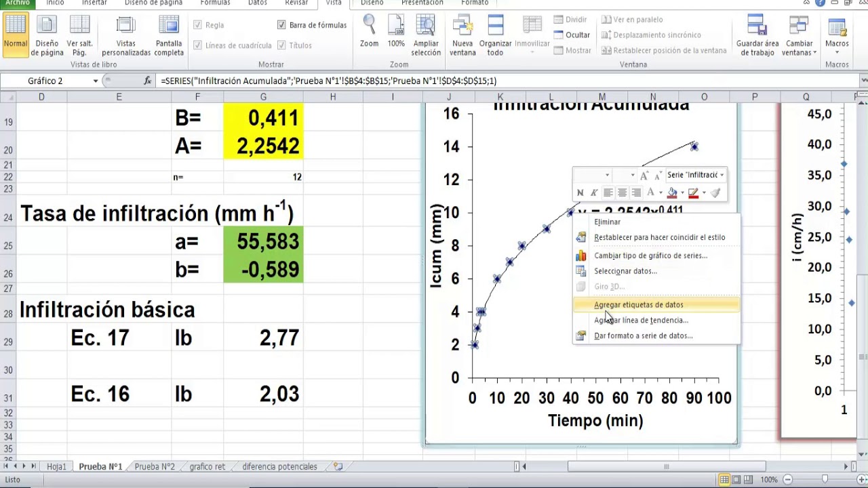Switch to sheet tab Prueba N°2
868x488 pixels.
coord(155,466)
